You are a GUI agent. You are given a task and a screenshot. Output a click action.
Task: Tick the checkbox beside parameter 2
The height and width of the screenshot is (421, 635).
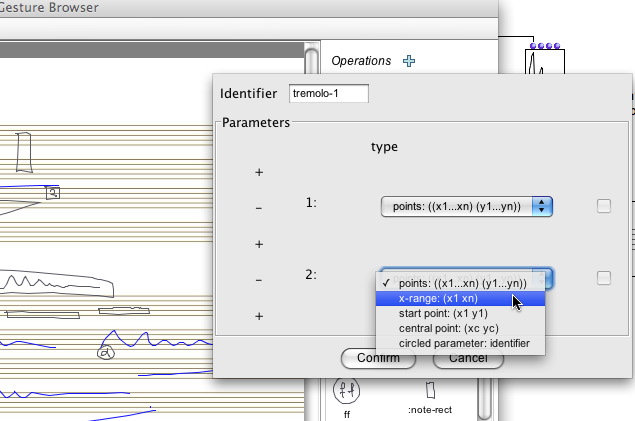click(x=604, y=278)
